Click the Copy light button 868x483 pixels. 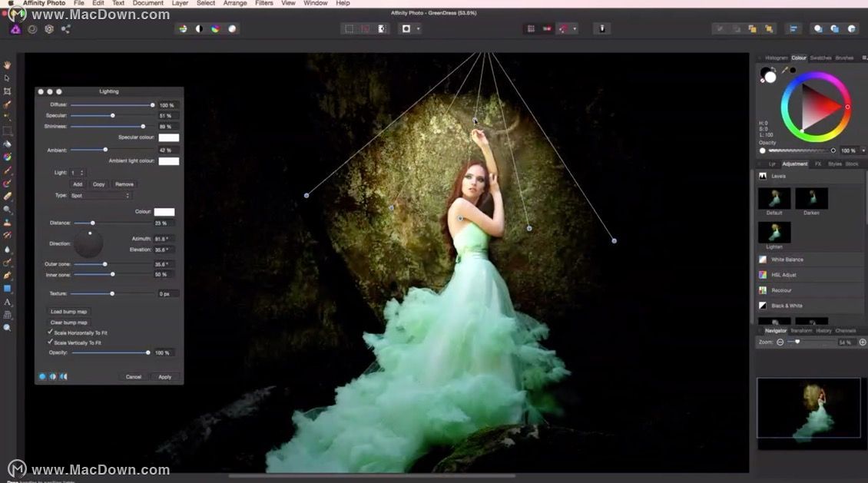[x=98, y=184]
